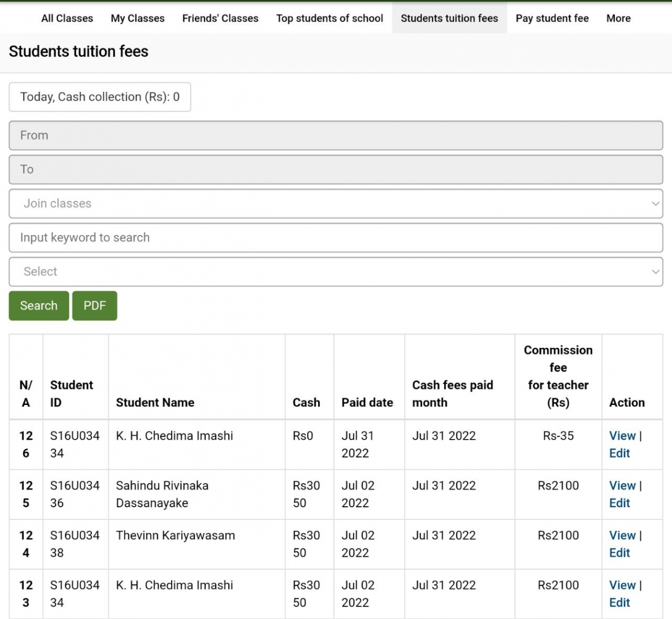The image size is (672, 619).
Task: Export results with PDF button
Action: [95, 305]
